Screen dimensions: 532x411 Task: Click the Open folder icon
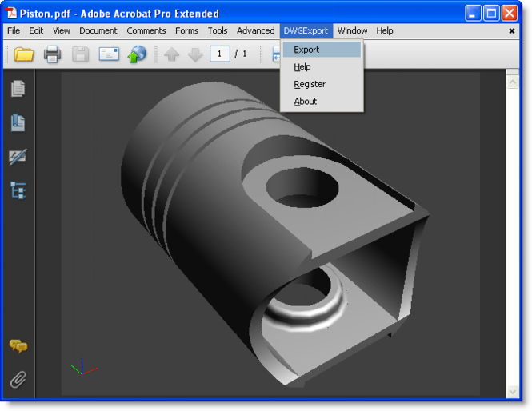click(x=24, y=54)
